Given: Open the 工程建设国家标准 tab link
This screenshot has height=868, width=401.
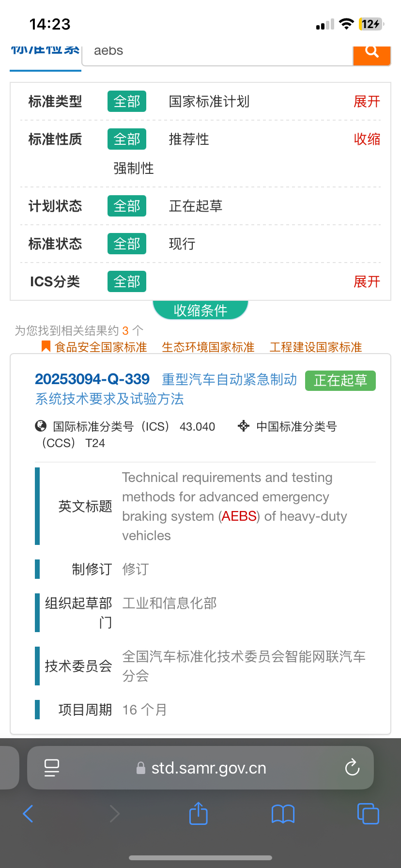Looking at the screenshot, I should [x=316, y=347].
